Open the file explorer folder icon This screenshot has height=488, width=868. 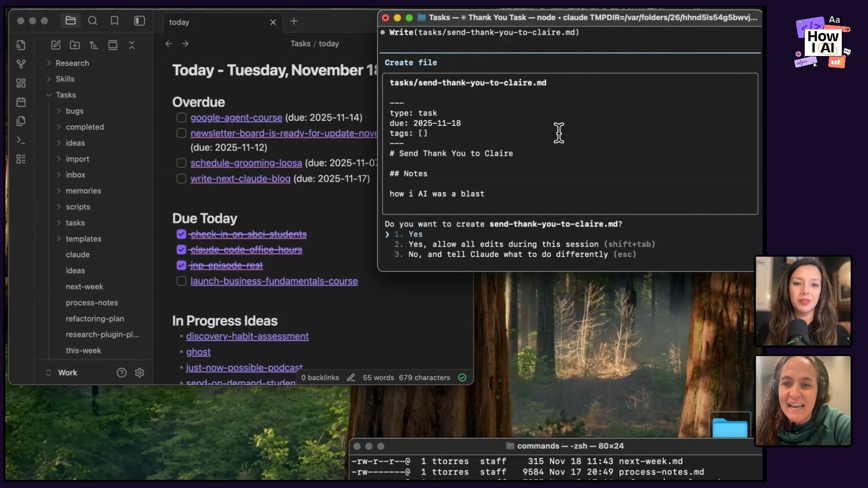[71, 21]
